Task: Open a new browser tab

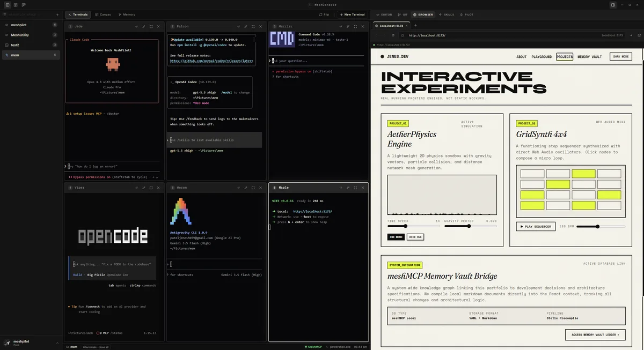Action: pos(416,25)
